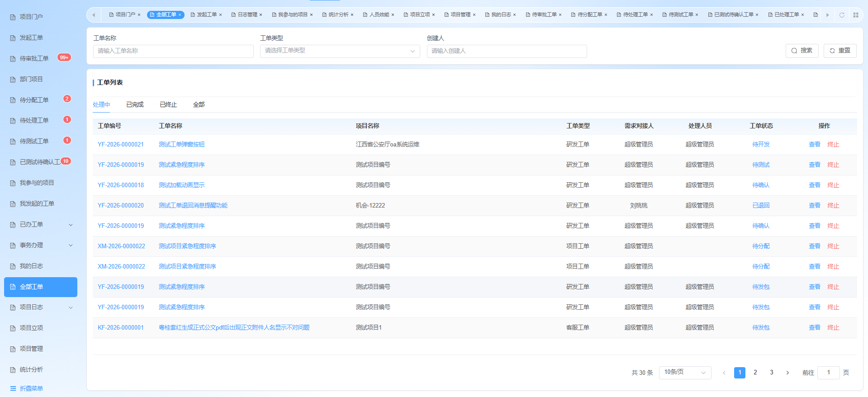The image size is (868, 397).
Task: Click 终止 for YF-2026-0000021
Action: tap(833, 145)
